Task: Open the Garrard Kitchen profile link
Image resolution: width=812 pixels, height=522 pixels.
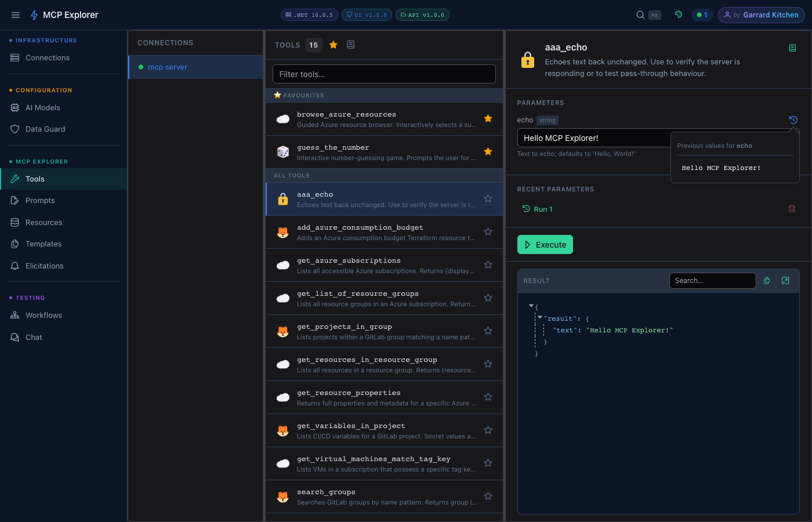Action: [x=761, y=14]
